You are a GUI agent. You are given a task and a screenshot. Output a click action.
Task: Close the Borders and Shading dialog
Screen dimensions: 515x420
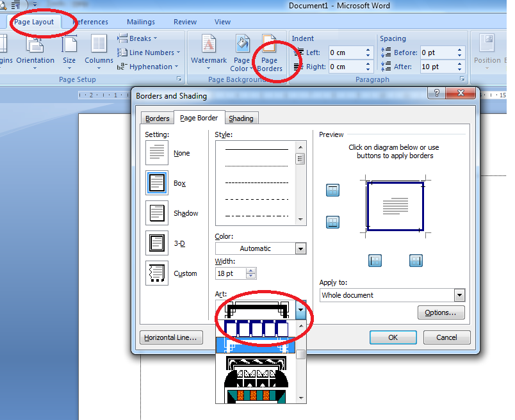pyautogui.click(x=461, y=93)
